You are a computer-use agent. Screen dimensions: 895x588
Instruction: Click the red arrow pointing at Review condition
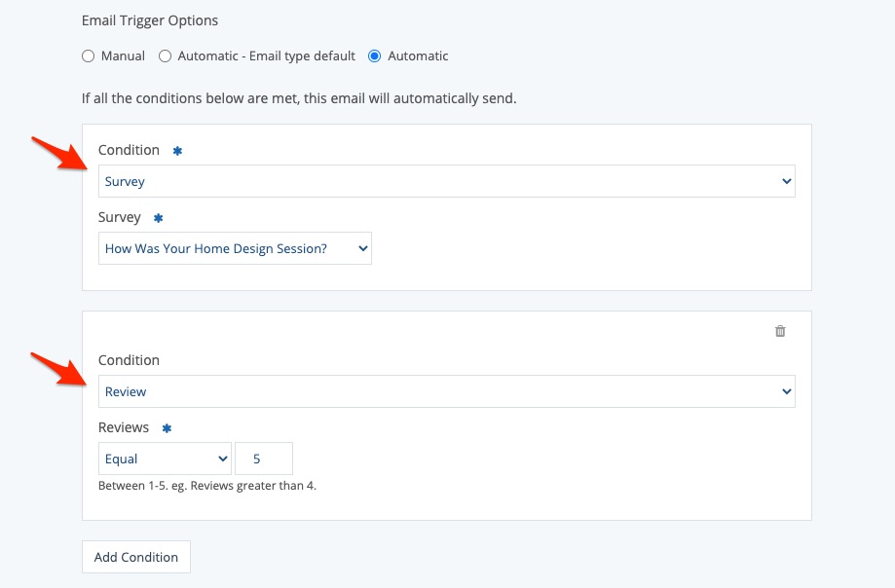click(57, 369)
